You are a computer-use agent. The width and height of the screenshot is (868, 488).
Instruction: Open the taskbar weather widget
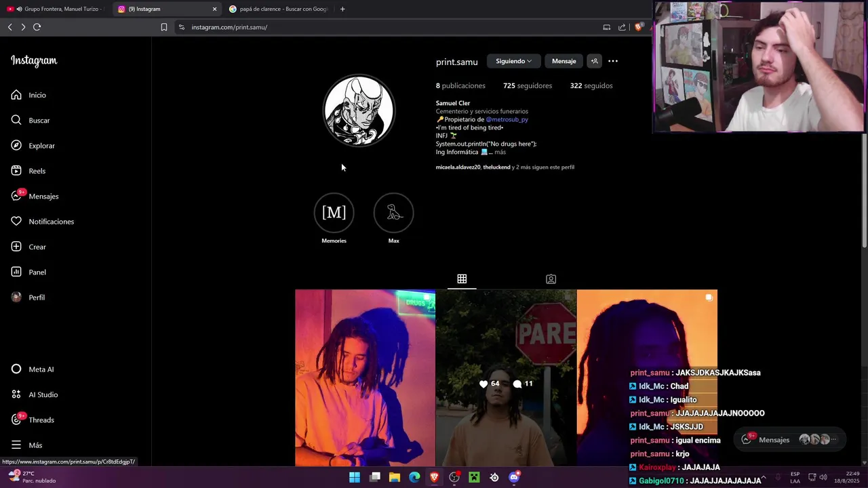tap(32, 477)
